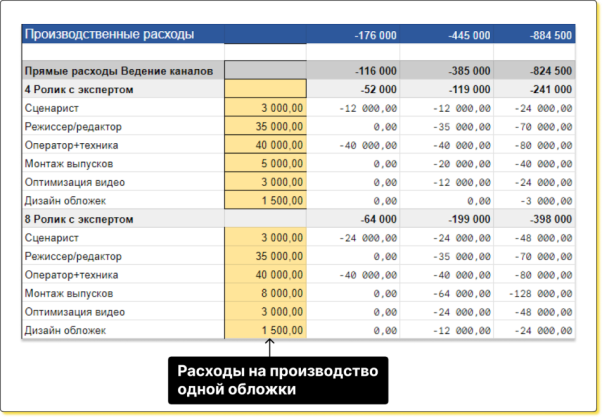
Task: Click -119 000 in the 4 Ролик row
Action: (x=469, y=89)
